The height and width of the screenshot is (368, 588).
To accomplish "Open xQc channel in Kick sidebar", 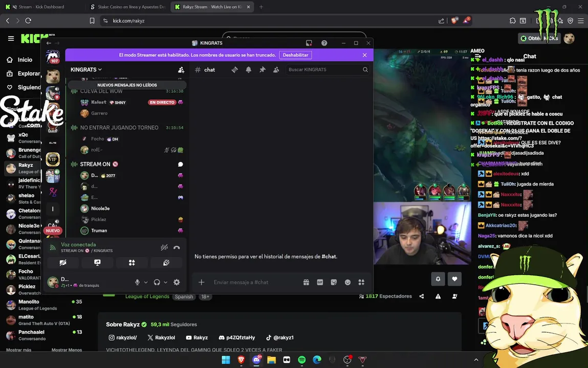I will pyautogui.click(x=23, y=138).
